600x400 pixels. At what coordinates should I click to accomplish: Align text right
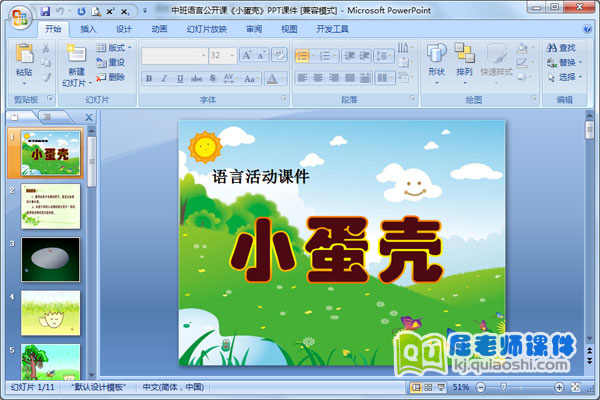tap(334, 78)
